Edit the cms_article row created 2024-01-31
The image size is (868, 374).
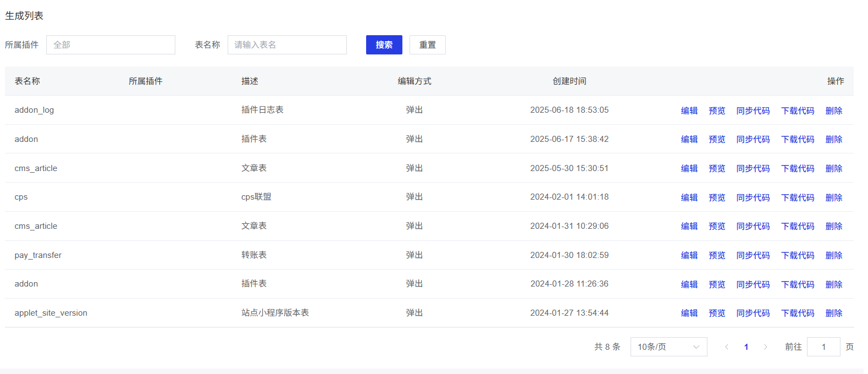(689, 227)
